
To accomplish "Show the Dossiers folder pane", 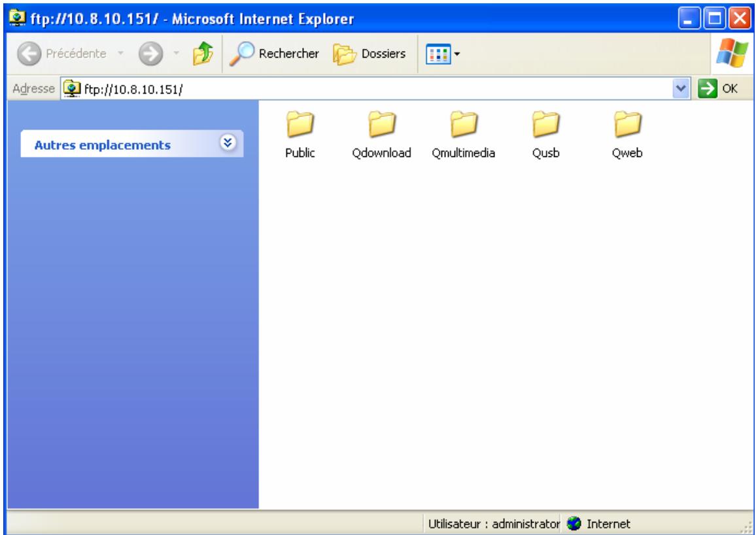I will (369, 54).
